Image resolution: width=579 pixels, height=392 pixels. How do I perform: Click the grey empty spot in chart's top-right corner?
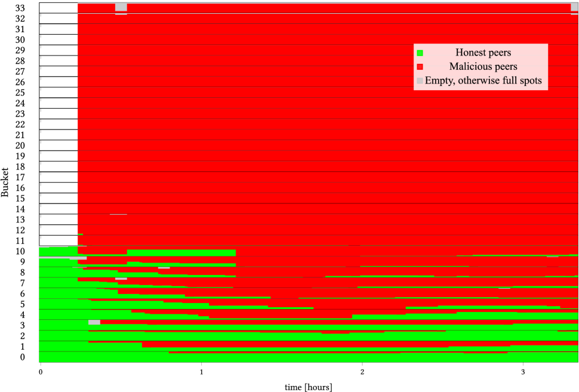574,7
